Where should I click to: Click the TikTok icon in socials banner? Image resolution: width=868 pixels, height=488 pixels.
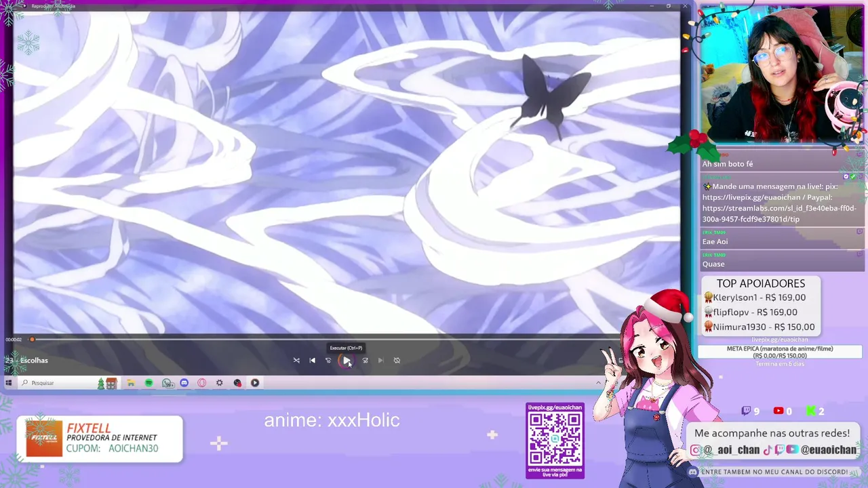coord(768,450)
